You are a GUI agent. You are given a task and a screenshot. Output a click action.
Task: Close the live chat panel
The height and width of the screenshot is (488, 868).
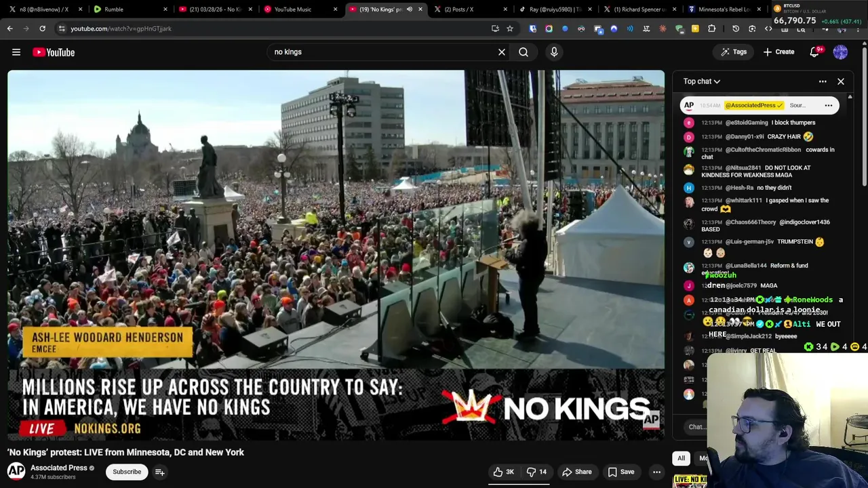coord(841,81)
